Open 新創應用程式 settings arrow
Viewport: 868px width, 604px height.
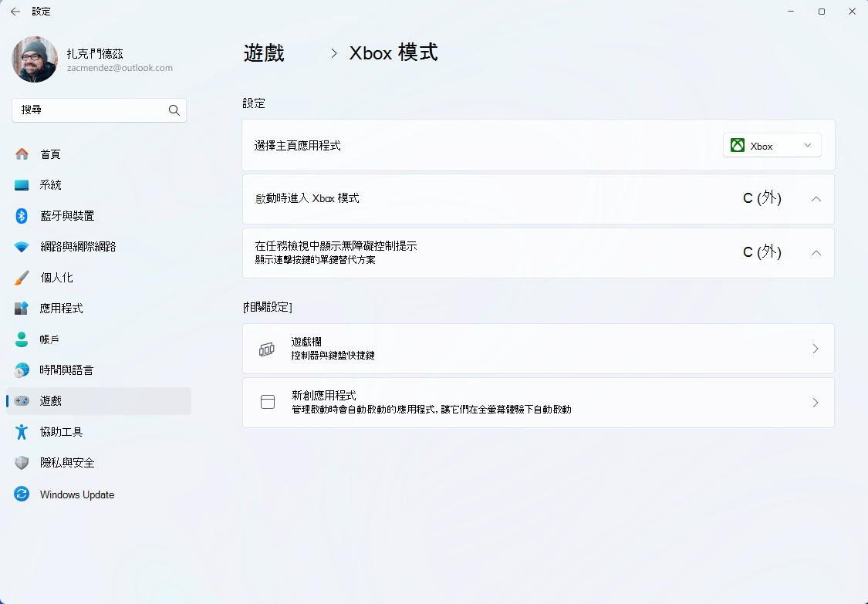[x=816, y=403]
